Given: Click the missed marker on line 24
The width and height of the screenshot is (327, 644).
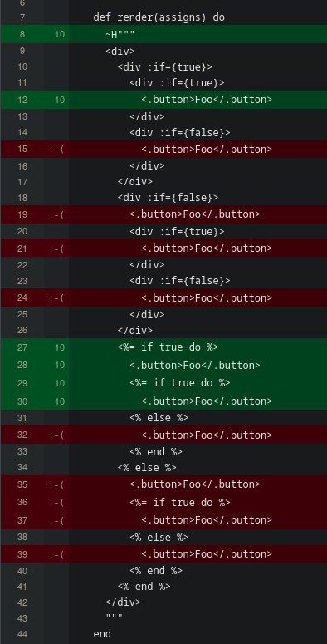Looking at the screenshot, I should click(x=56, y=297).
